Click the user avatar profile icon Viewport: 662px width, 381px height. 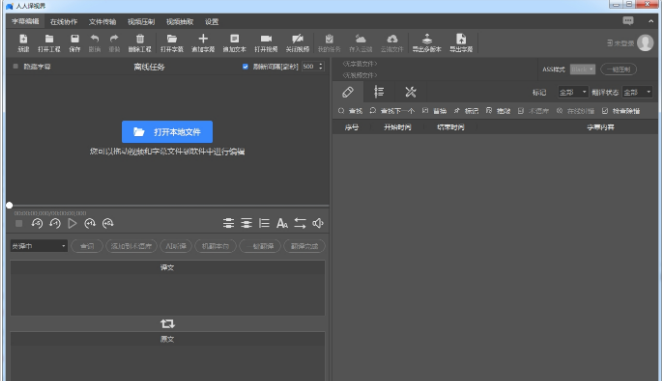coord(645,43)
